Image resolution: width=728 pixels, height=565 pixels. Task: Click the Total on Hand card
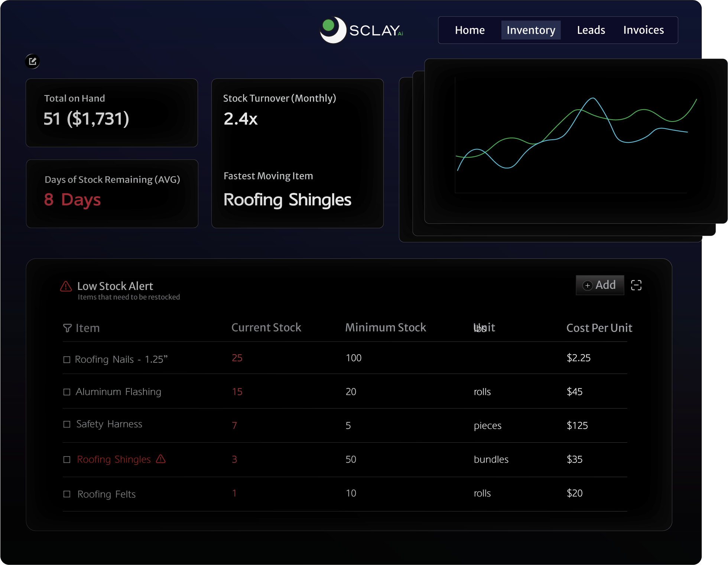coord(111,112)
